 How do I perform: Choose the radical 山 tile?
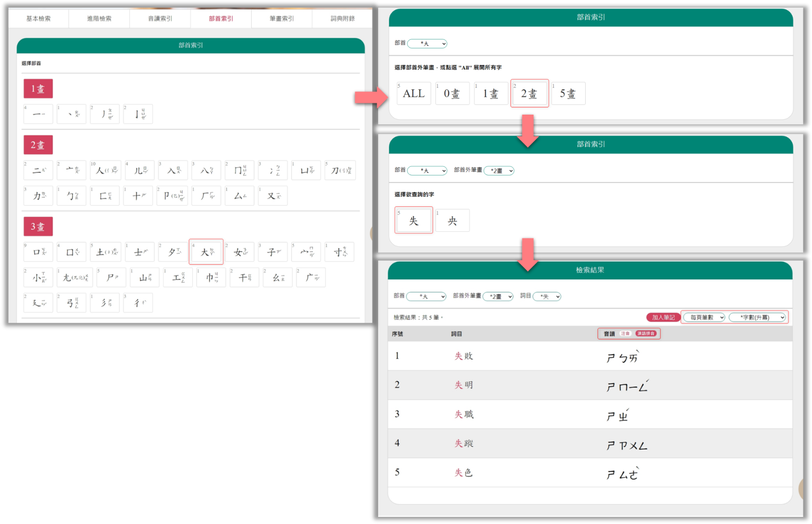tap(145, 277)
